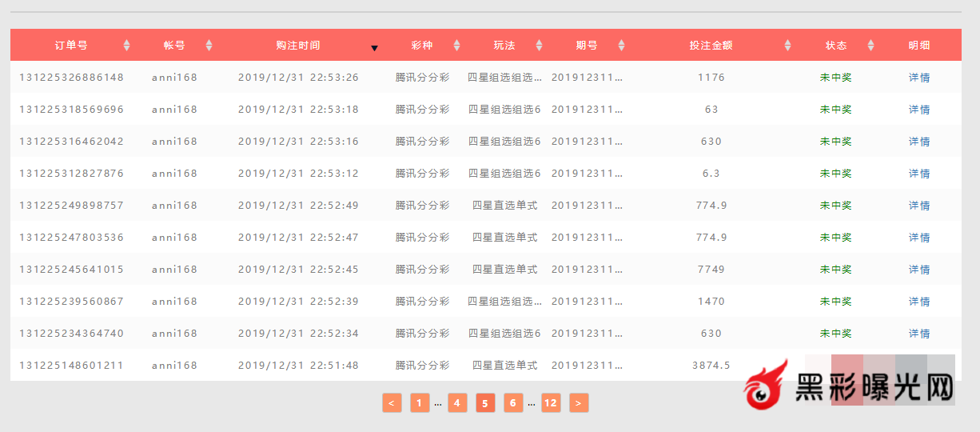Screen dimensions: 980x432
Task: Go to previous page with < button
Action: click(x=392, y=403)
